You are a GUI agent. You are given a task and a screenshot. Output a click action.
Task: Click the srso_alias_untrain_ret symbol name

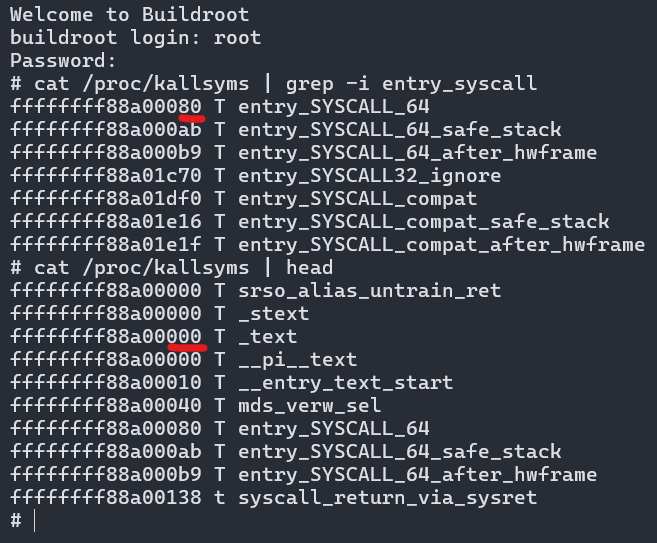[369, 291]
